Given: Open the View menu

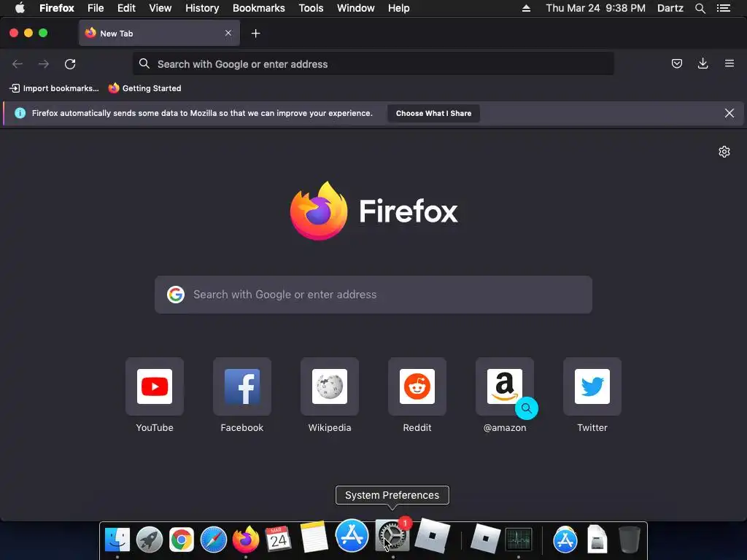Looking at the screenshot, I should point(160,8).
